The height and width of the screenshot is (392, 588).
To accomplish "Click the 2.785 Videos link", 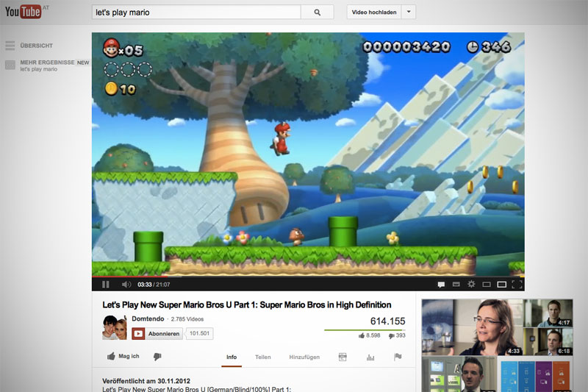I will tap(187, 319).
